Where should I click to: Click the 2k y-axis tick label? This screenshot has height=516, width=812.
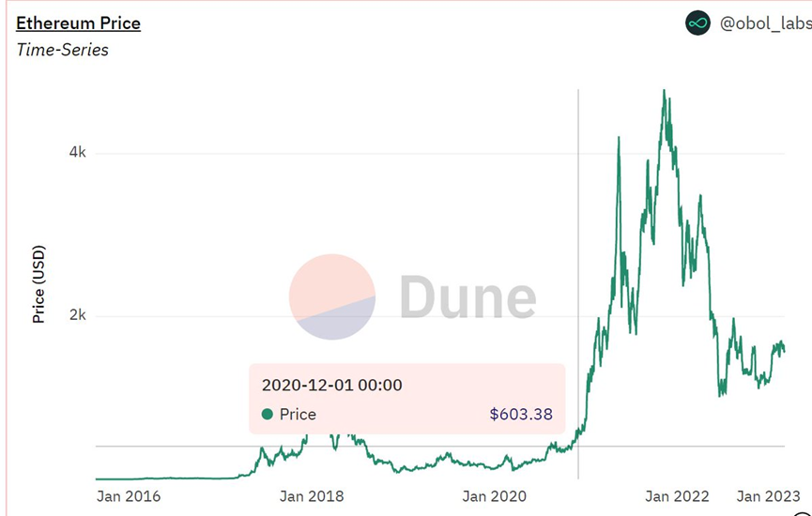click(x=77, y=315)
